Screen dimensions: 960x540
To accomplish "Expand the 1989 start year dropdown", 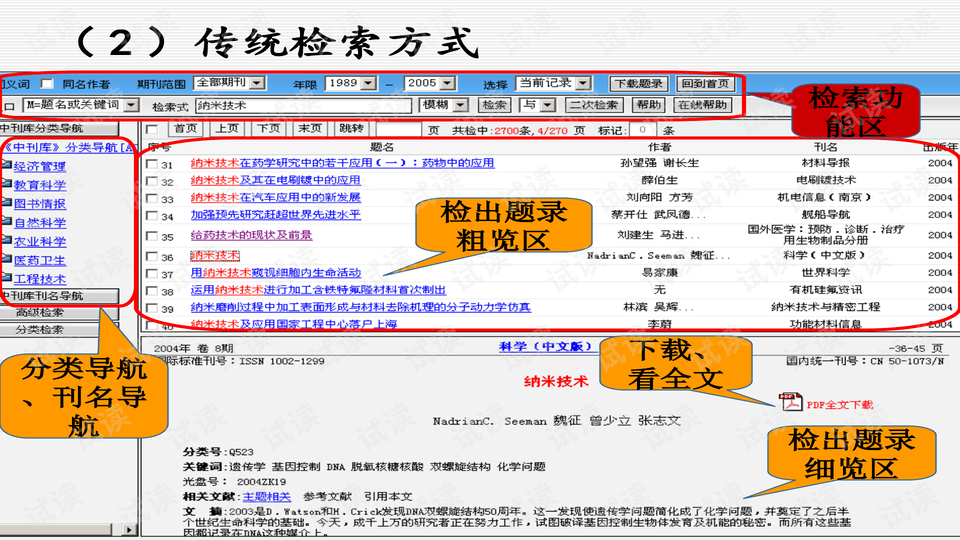I will 368,84.
